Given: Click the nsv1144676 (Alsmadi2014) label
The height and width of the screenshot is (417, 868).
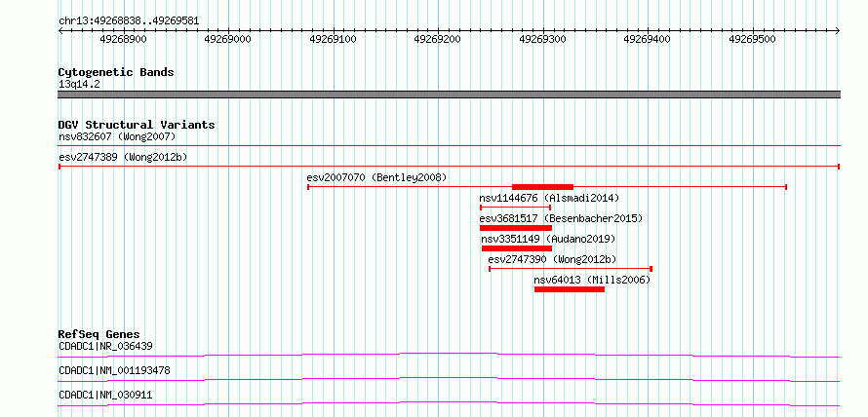Looking at the screenshot, I should pos(549,198).
